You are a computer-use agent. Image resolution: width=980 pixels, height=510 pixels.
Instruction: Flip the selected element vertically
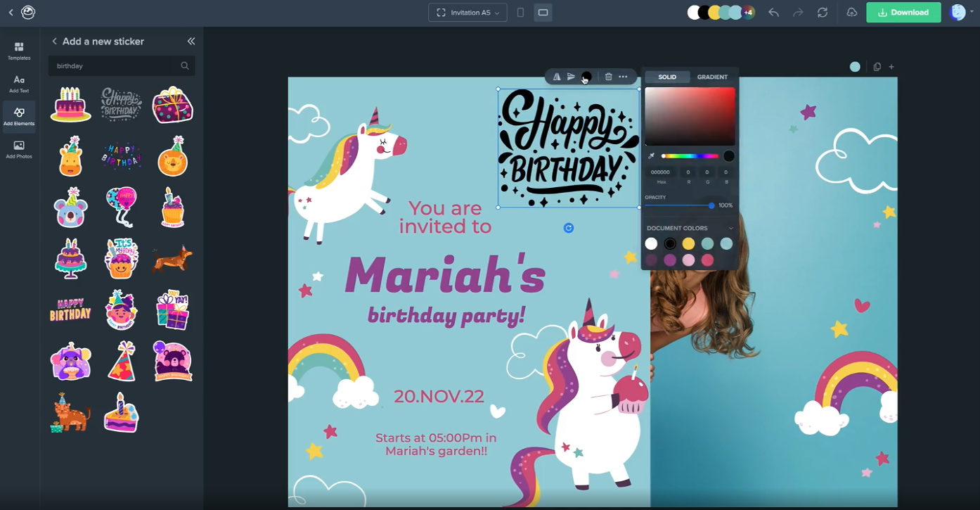572,77
